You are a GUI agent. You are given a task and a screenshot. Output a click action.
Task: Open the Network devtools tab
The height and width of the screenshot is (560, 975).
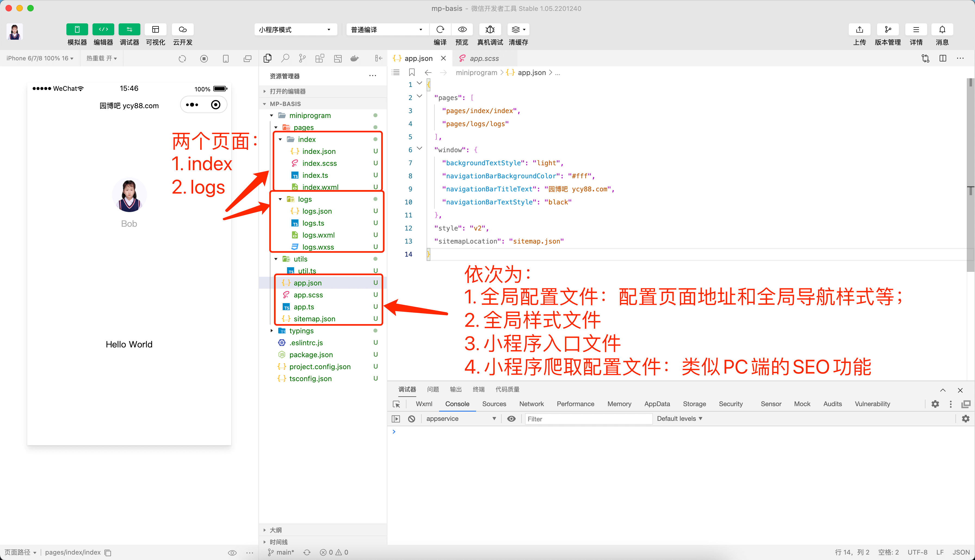[531, 404]
